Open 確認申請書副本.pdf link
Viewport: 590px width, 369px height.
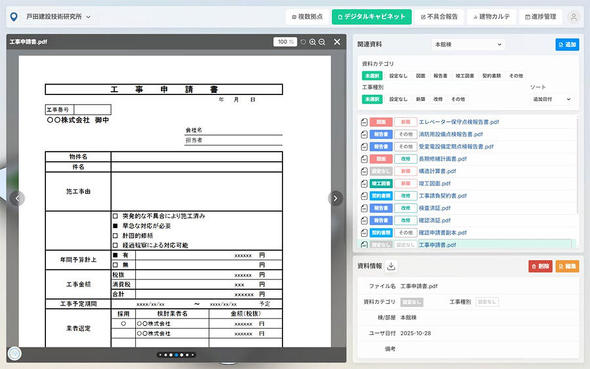(x=443, y=233)
